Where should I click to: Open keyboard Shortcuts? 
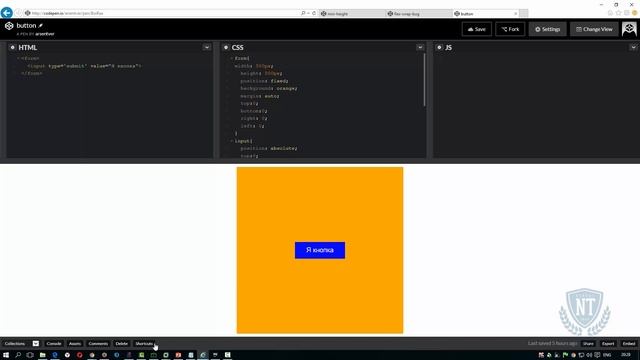144,344
